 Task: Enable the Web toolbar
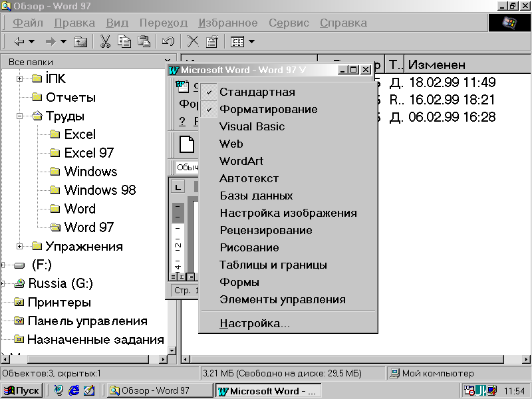[x=288, y=144]
